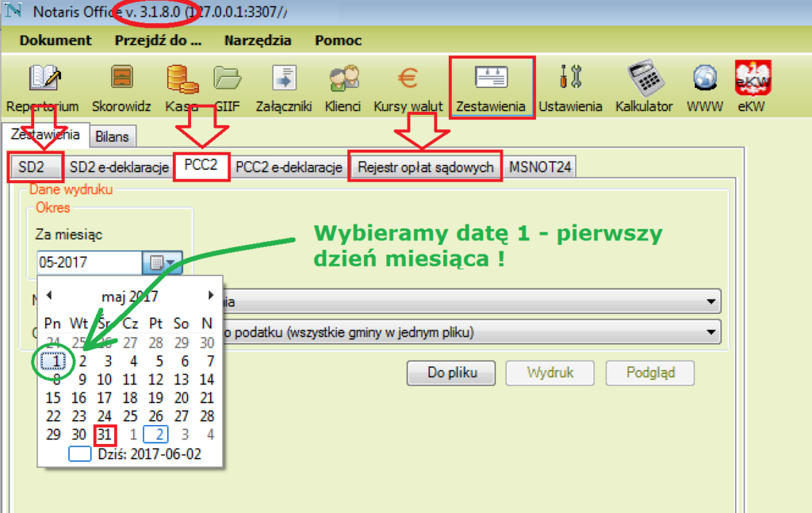This screenshot has height=513, width=812.
Task: Open the Kasa cash register
Action: (x=182, y=88)
